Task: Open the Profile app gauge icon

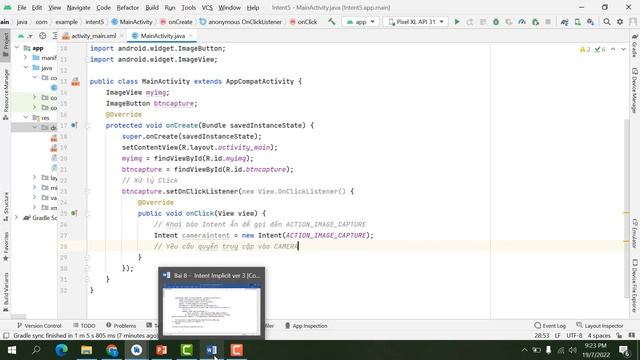Action: (x=522, y=22)
